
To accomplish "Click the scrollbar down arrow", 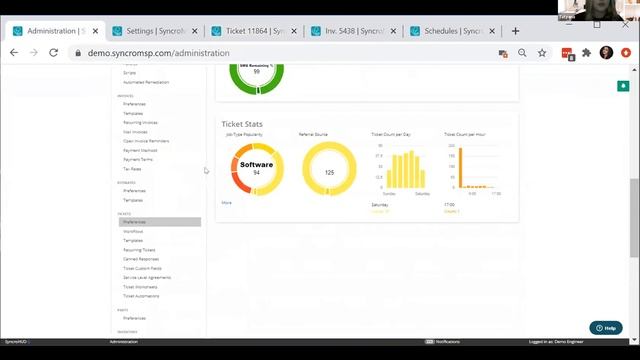I will point(634,340).
